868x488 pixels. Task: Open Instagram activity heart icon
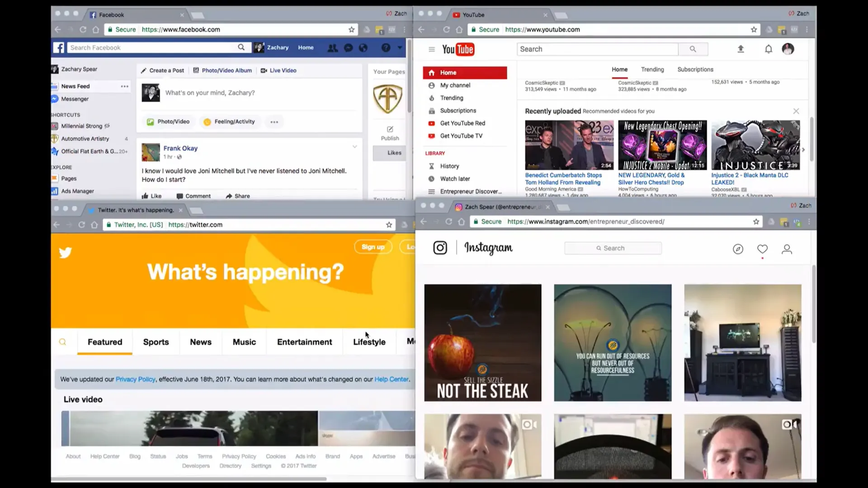coord(762,249)
